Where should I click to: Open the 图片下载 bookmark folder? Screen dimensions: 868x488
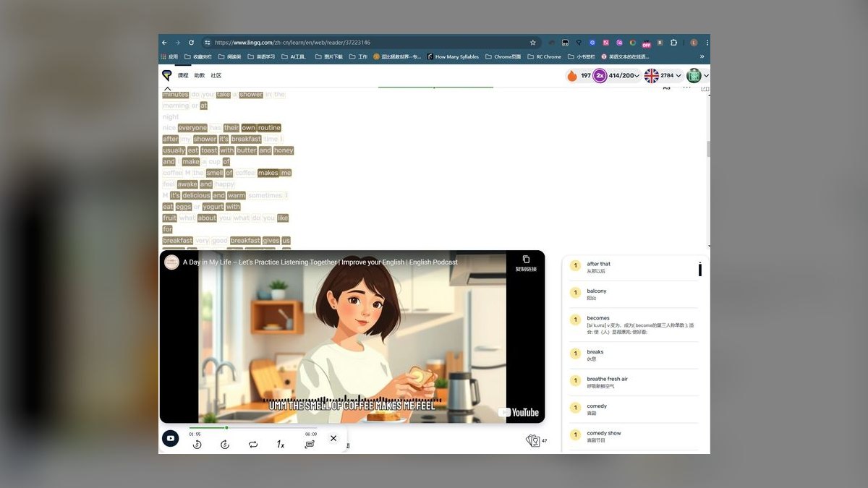pos(328,56)
